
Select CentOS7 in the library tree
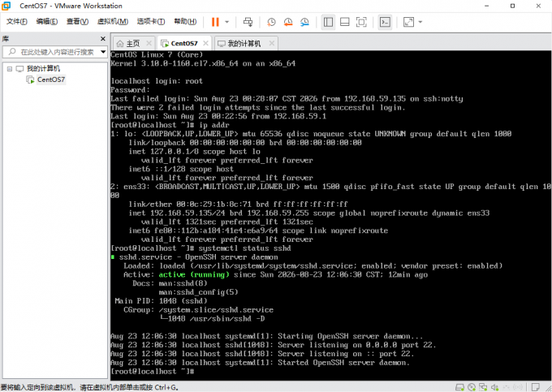pos(51,80)
